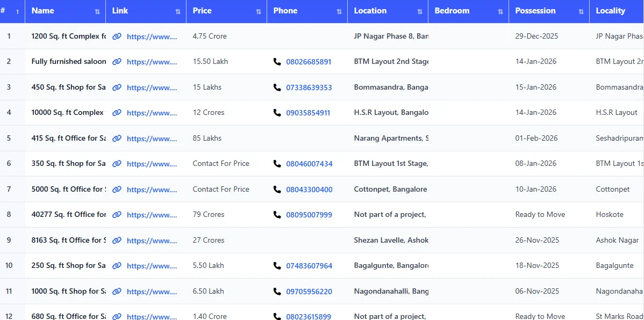This screenshot has height=320, width=644.
Task: Click the phone icon beside 08095007999
Action: [x=277, y=215]
